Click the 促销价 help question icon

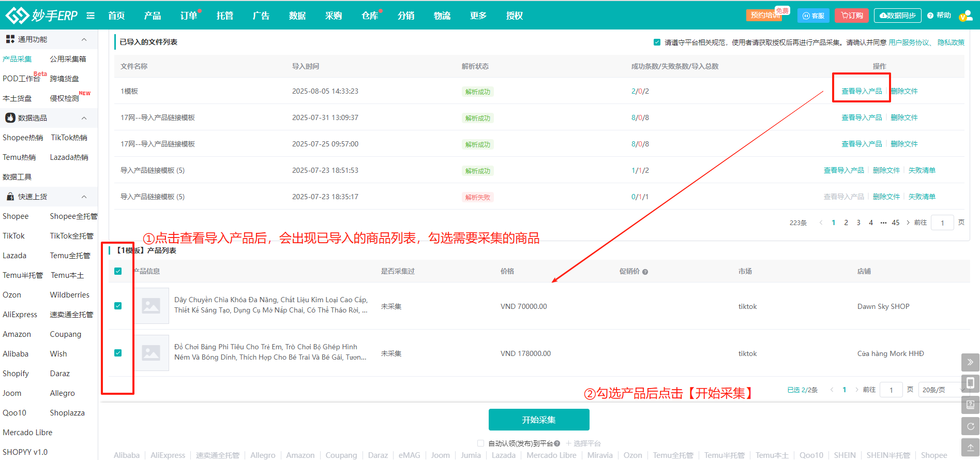pos(645,272)
